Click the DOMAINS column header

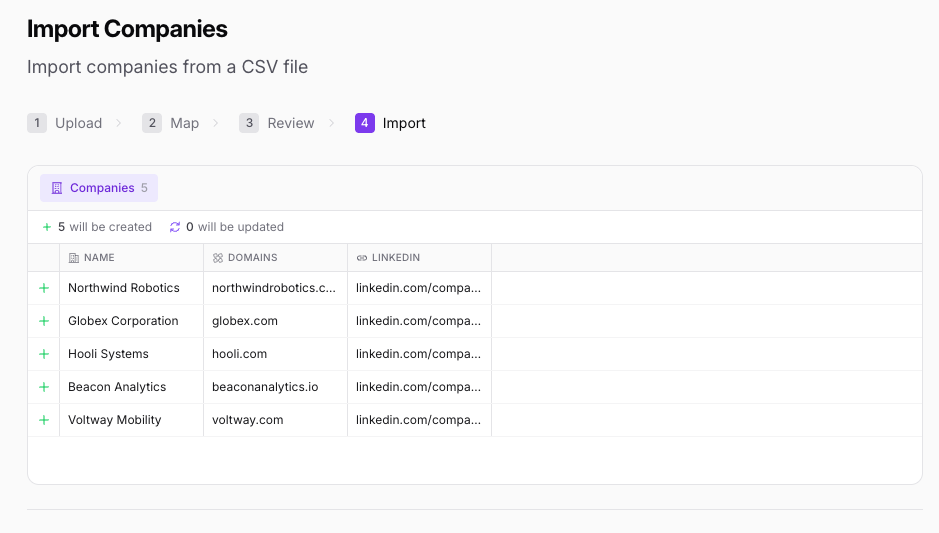(275, 258)
